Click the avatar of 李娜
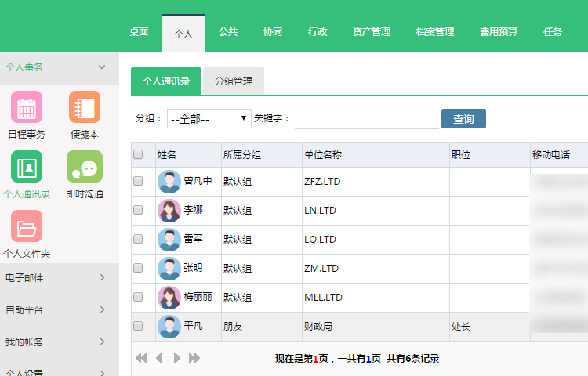Image resolution: width=588 pixels, height=376 pixels. click(x=169, y=211)
